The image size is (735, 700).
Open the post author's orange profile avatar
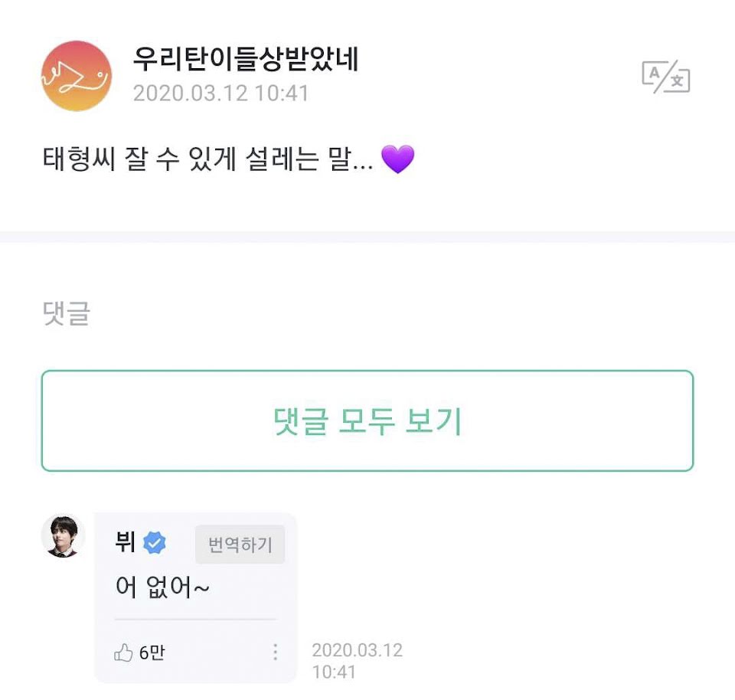(x=76, y=77)
